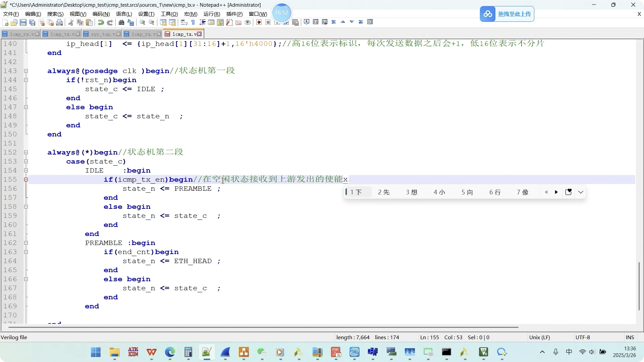
Task: Open the Windows Start menu
Action: point(96,352)
